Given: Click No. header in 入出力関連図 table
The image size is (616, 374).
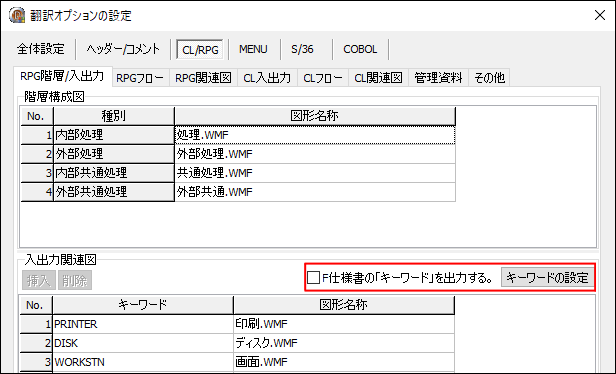Looking at the screenshot, I should click(x=36, y=305).
